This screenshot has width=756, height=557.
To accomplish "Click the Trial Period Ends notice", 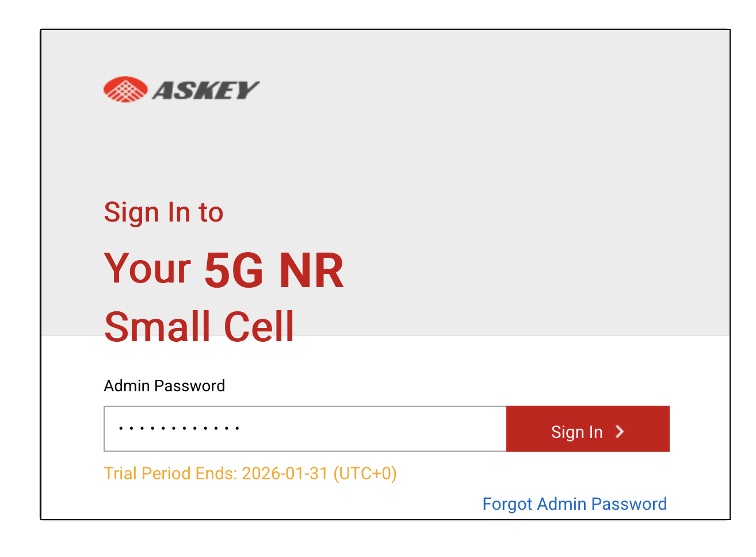I will point(250,474).
